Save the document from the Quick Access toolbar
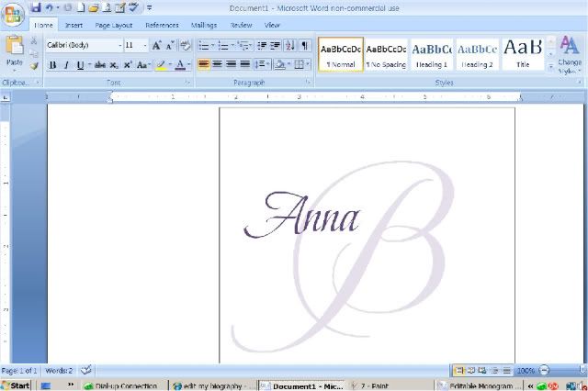The width and height of the screenshot is (588, 391). (x=36, y=7)
